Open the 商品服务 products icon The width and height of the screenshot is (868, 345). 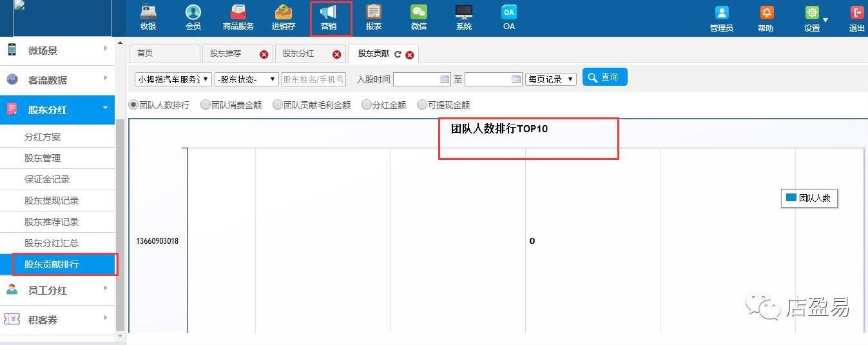coord(238,18)
